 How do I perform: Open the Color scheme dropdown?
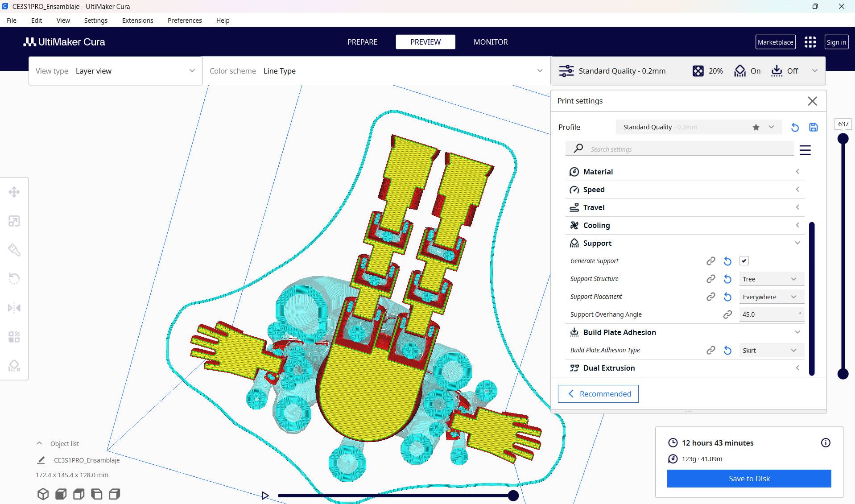click(x=376, y=71)
